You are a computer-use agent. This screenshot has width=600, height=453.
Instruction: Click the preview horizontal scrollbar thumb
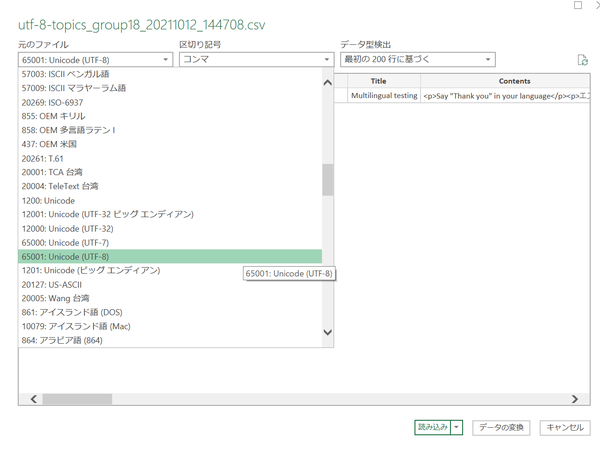click(77, 399)
